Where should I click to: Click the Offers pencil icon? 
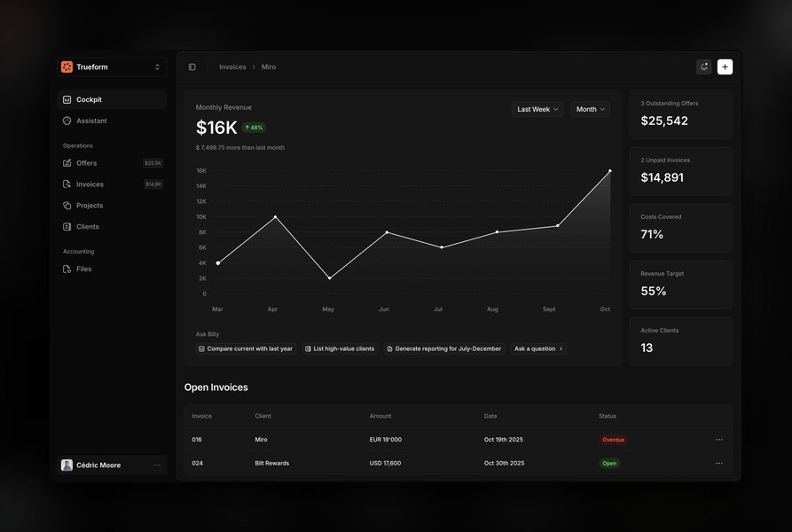[67, 163]
